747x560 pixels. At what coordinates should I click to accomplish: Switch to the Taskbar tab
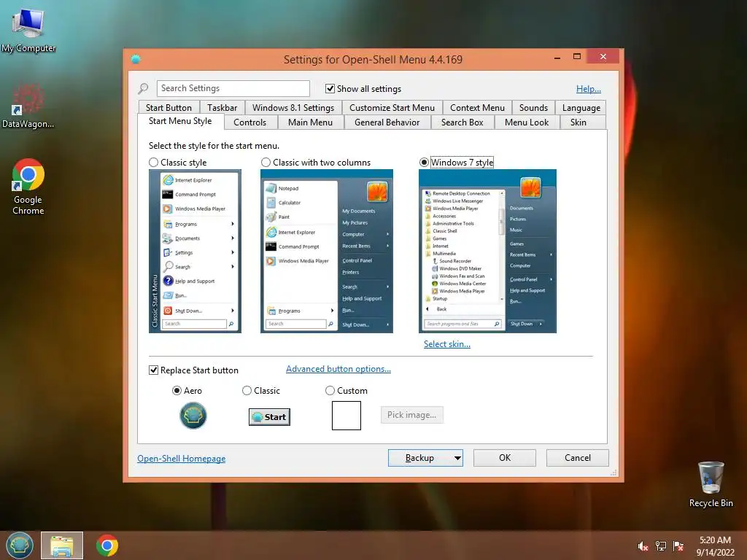(222, 108)
